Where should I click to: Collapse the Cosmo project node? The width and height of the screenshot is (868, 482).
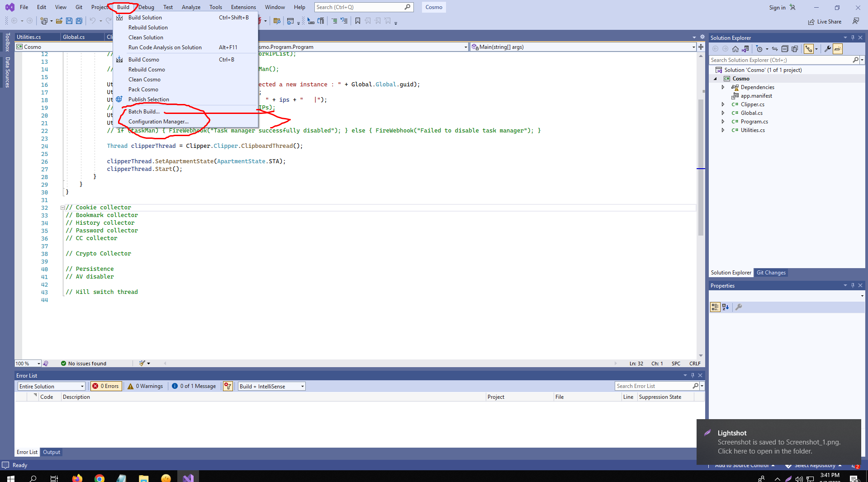(716, 79)
